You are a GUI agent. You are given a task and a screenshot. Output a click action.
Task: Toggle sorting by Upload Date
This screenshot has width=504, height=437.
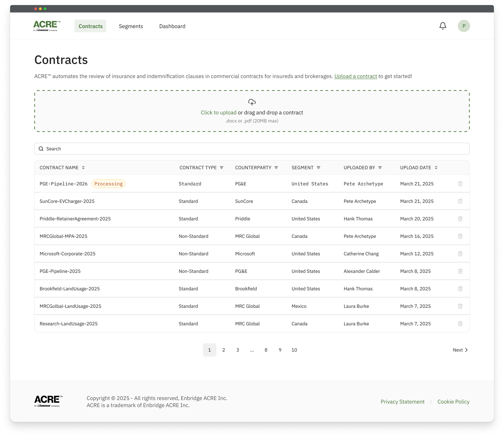click(x=436, y=168)
